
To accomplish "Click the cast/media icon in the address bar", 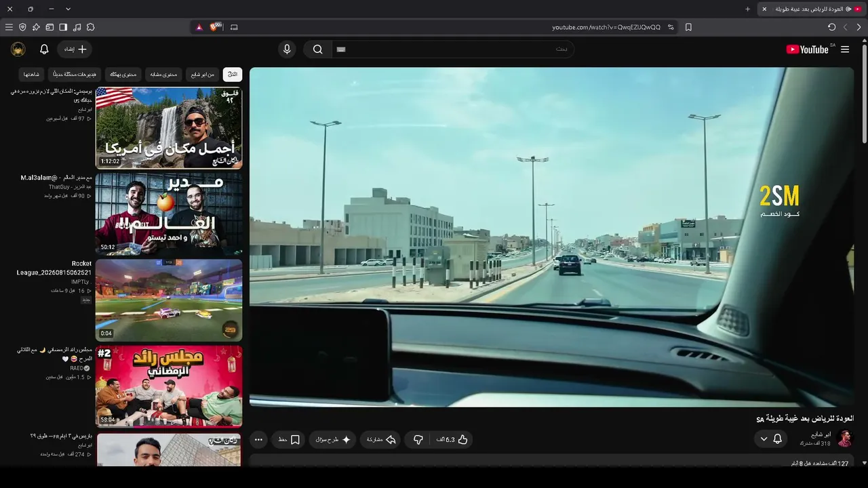I will (x=235, y=27).
